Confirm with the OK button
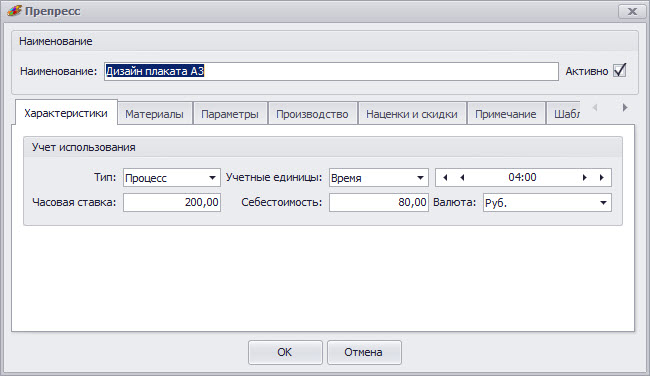Viewport: 650px width, 376px height. pos(285,352)
